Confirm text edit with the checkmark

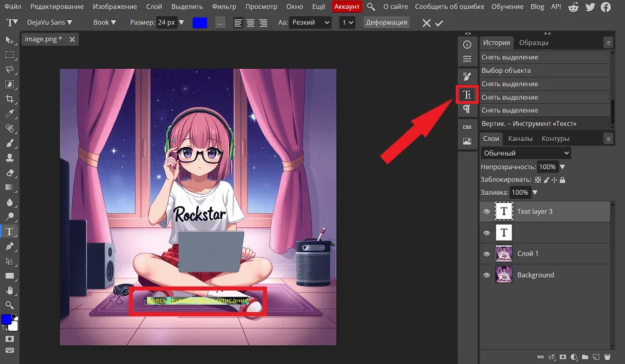[440, 22]
